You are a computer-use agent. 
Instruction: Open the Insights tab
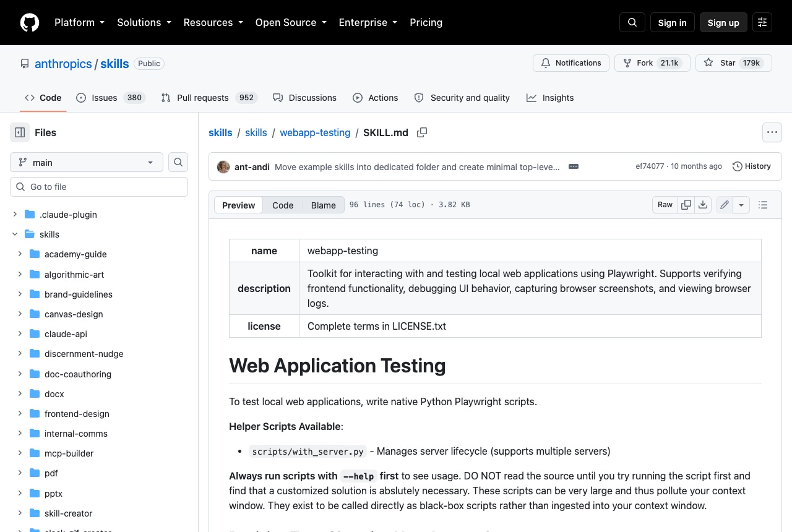pos(550,98)
